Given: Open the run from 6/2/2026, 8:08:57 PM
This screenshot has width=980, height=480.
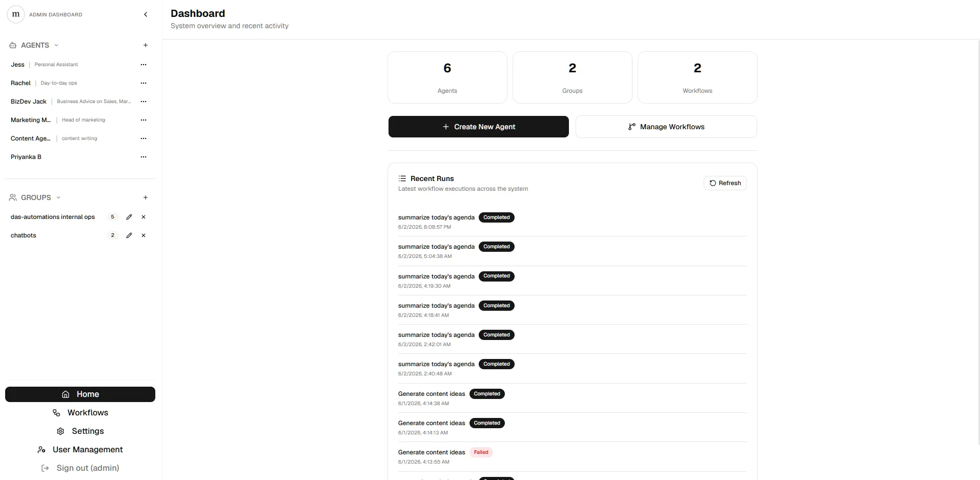Looking at the screenshot, I should pyautogui.click(x=572, y=222).
